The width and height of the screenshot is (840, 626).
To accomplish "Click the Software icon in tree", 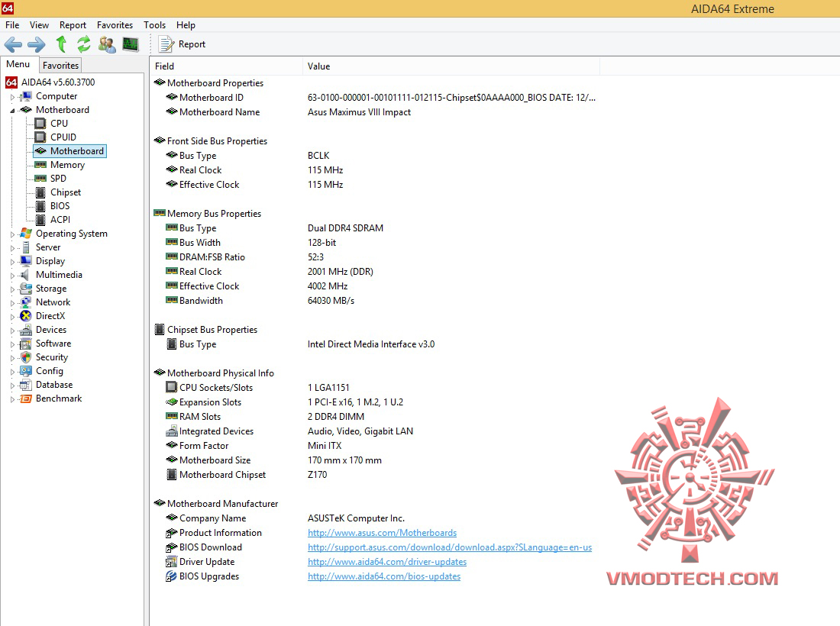I will tap(26, 344).
